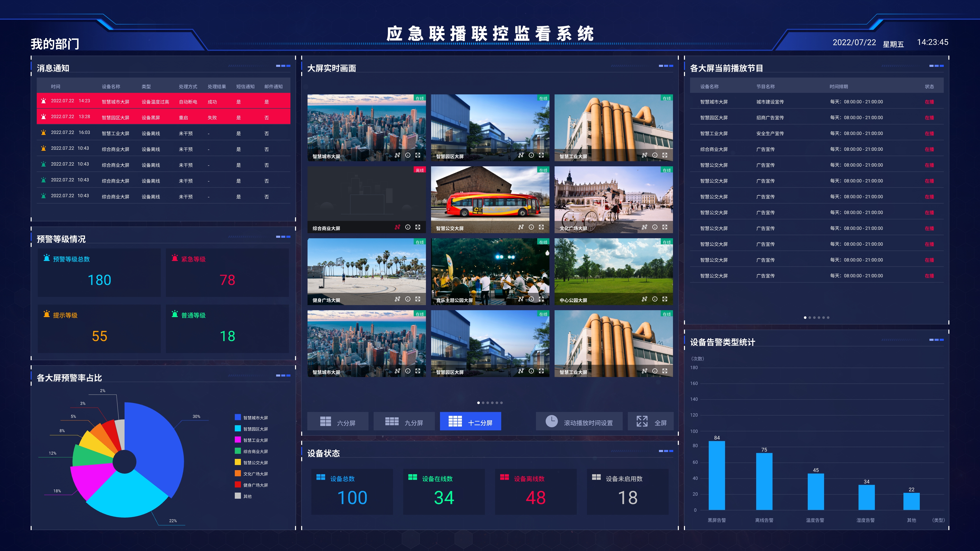Toggle 综合商业大屏 legend entry in pie chart
This screenshot has width=980, height=551.
[x=251, y=451]
